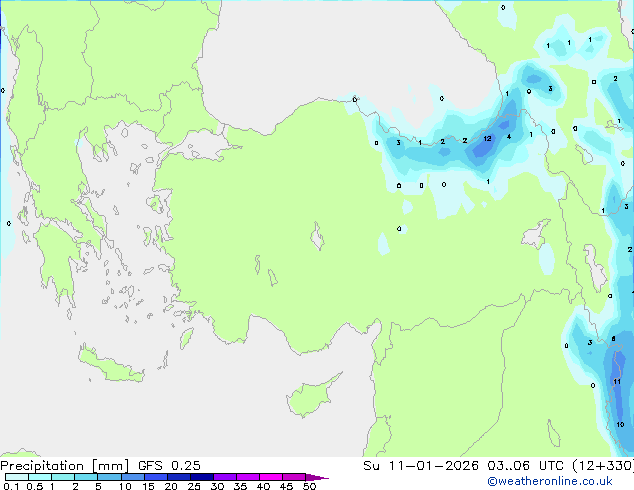
Task: Click the 15–20 mm legend swatch
Action: pos(156,477)
